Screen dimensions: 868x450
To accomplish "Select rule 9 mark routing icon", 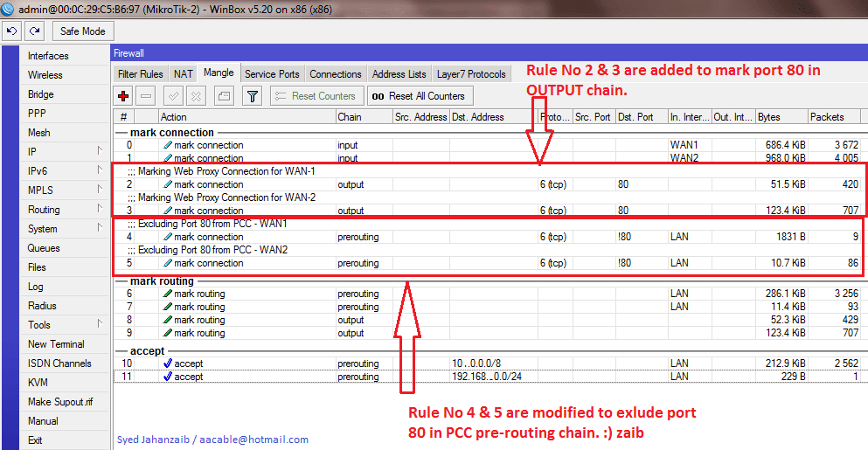I will pos(167,333).
